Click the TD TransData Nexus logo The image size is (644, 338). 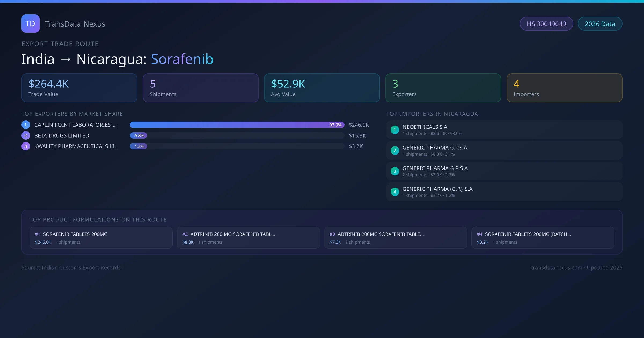coord(30,24)
